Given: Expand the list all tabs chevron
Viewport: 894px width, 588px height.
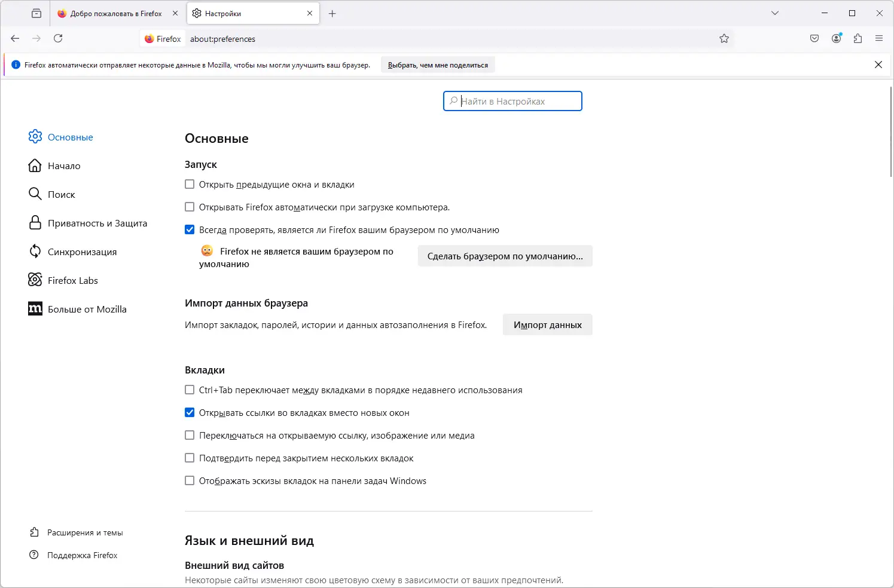Looking at the screenshot, I should pos(775,13).
